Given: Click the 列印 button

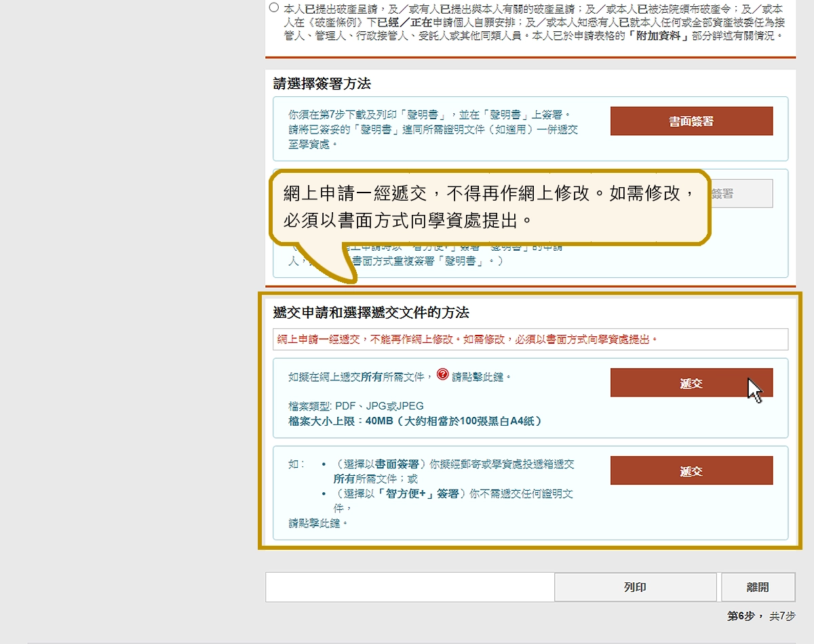Looking at the screenshot, I should pos(635,587).
